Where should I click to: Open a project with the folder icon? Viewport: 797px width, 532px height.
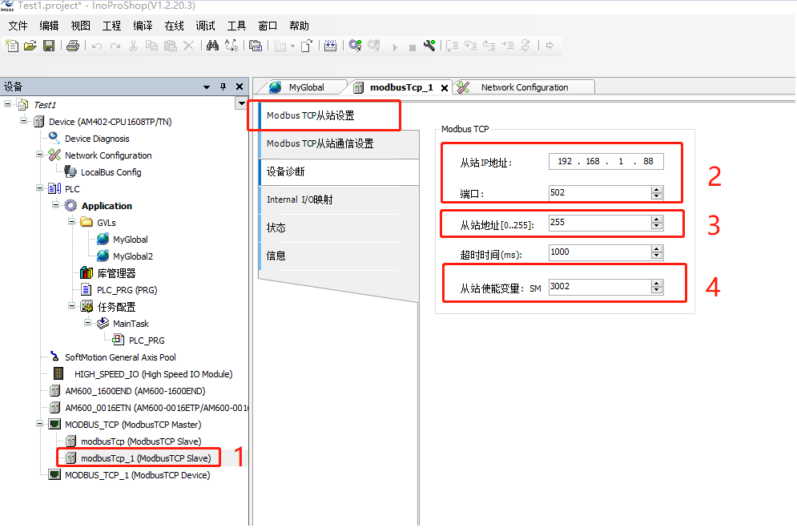pos(30,46)
